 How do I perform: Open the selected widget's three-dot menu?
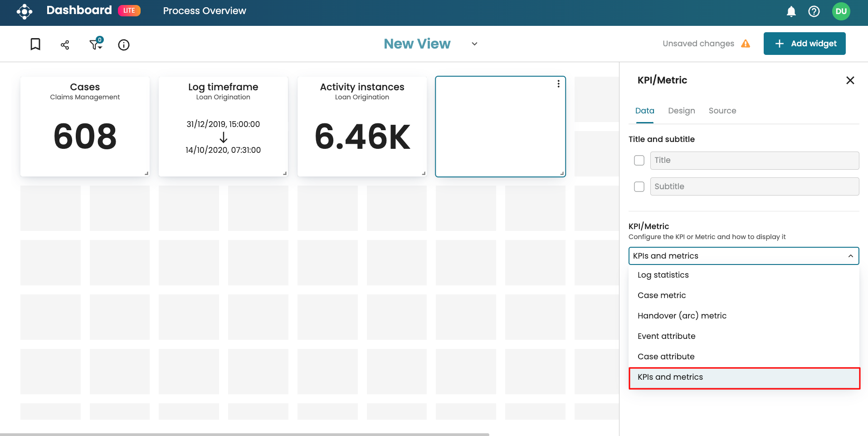(558, 84)
